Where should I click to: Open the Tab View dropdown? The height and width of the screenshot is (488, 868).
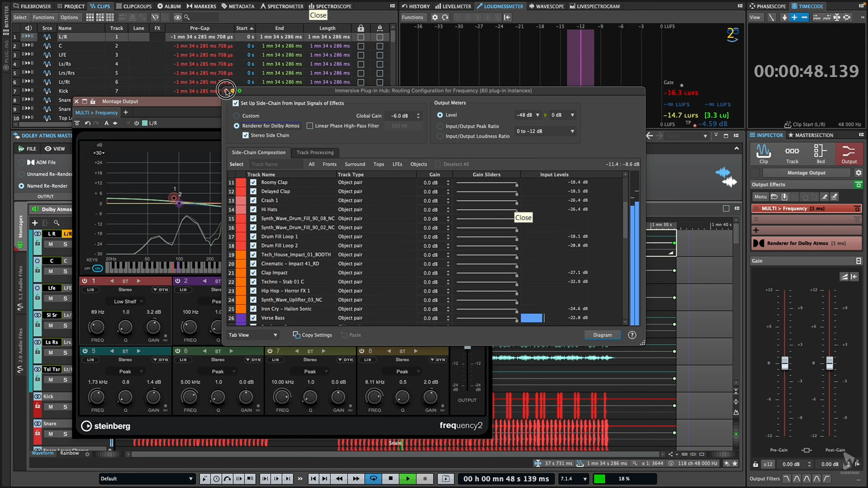point(253,335)
